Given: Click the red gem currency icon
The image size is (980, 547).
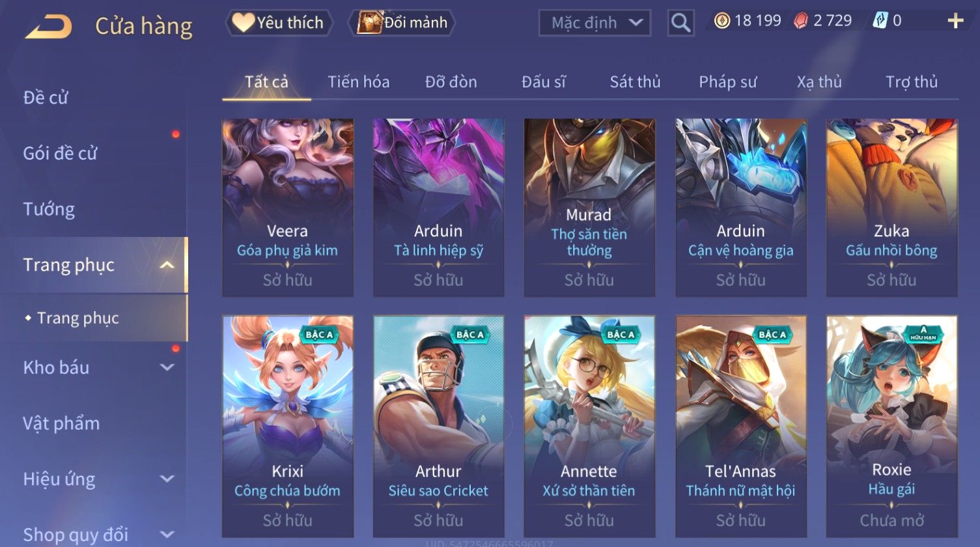Looking at the screenshot, I should 800,21.
